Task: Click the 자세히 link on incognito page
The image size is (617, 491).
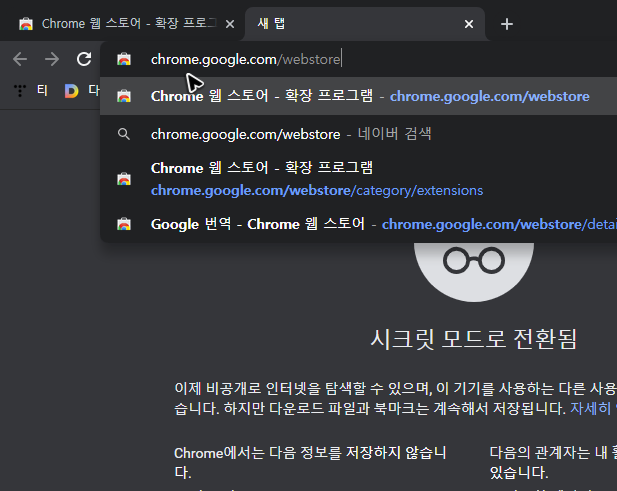Action: tap(593, 408)
